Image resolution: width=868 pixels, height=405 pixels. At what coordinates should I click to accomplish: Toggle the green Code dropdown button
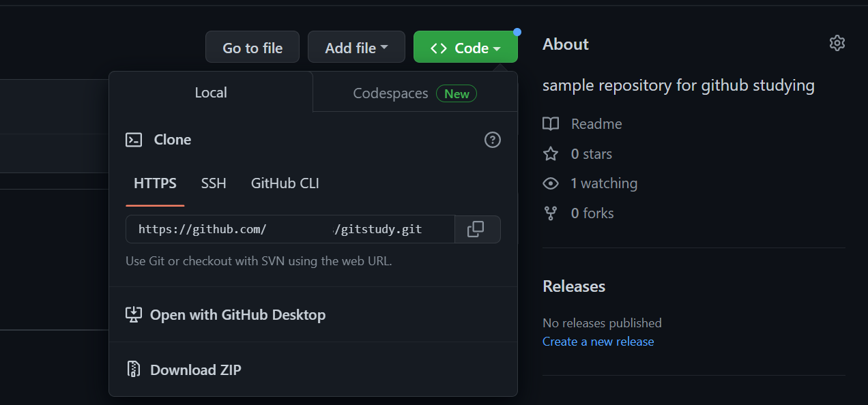[465, 48]
